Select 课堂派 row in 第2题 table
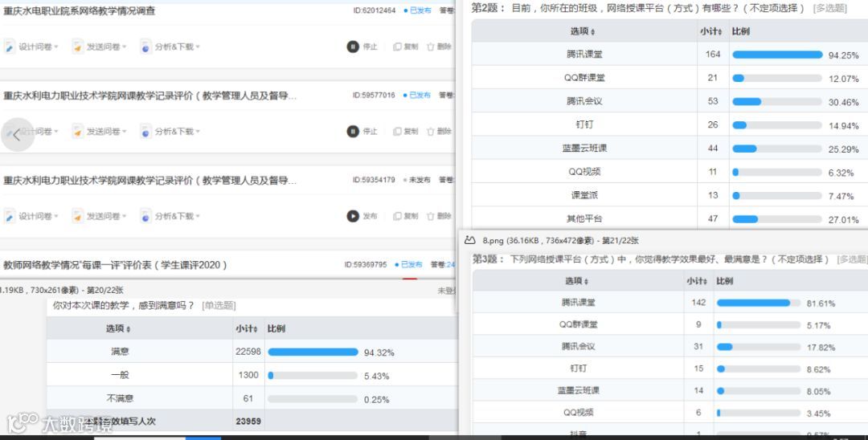The height and width of the screenshot is (440, 868). 669,195
